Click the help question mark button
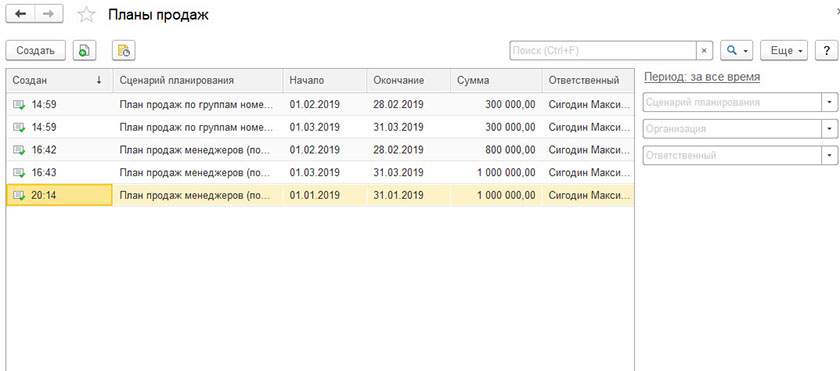Screen dimensions: 840x371 point(826,50)
